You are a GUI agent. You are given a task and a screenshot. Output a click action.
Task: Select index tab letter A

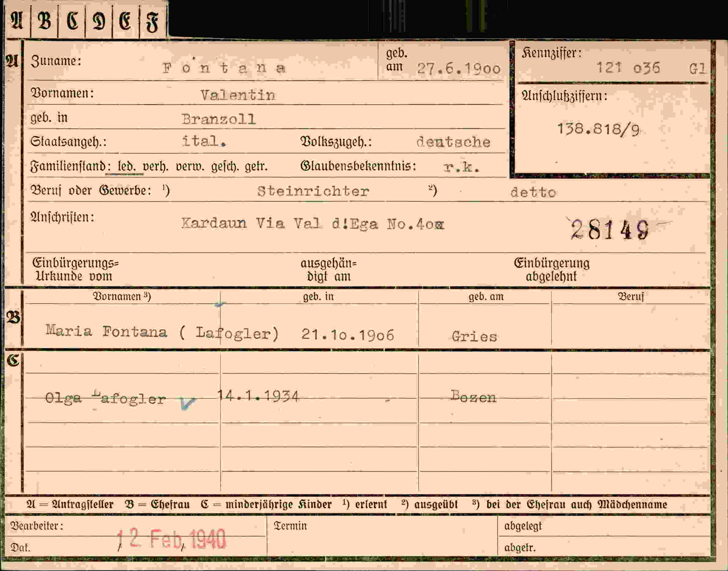[x=17, y=21]
